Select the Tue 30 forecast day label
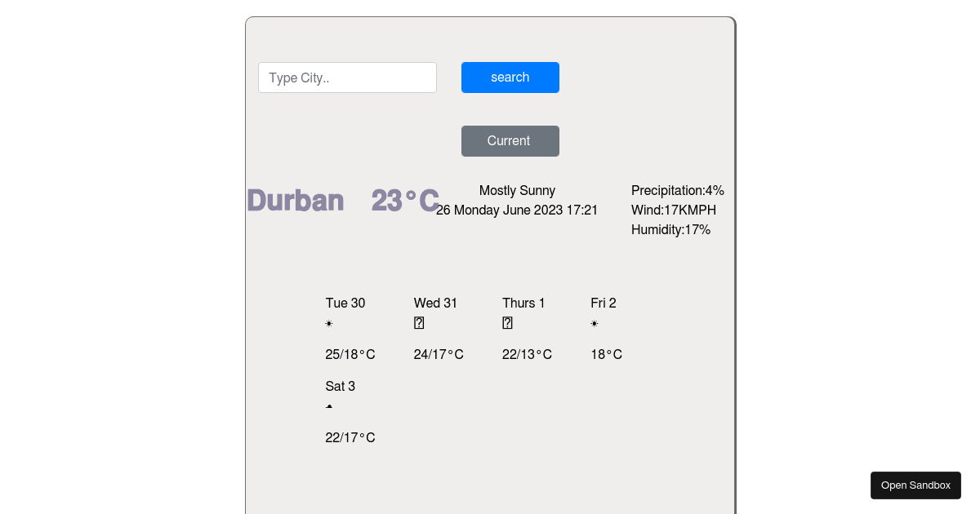 (x=345, y=303)
